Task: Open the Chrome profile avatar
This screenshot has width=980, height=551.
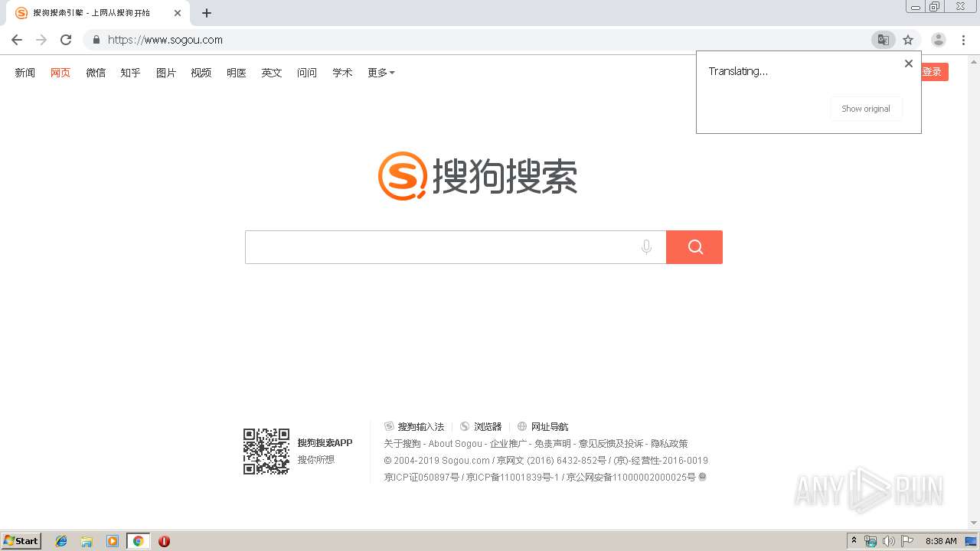Action: pos(939,40)
